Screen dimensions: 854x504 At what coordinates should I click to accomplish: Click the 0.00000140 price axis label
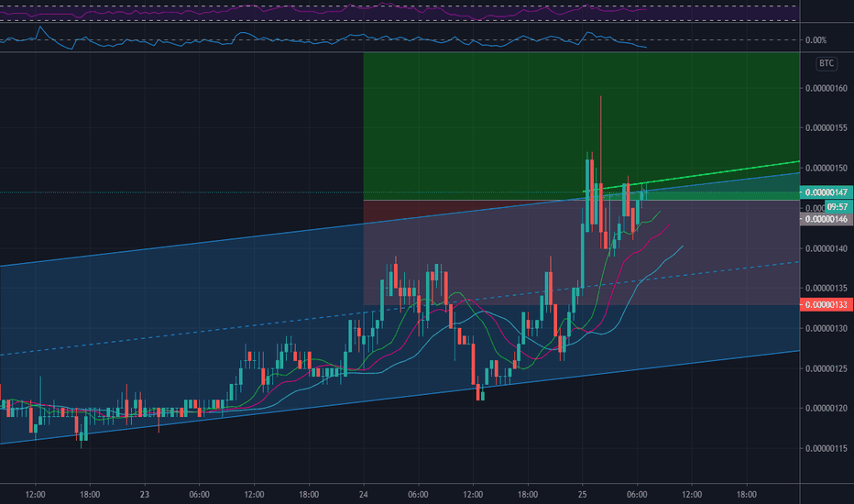pyautogui.click(x=827, y=248)
